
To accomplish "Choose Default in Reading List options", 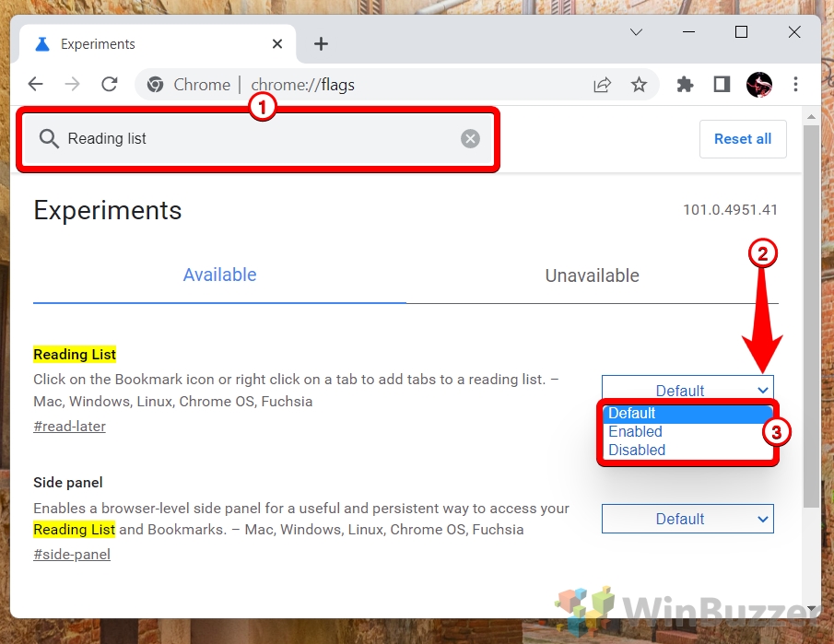I will coord(687,413).
